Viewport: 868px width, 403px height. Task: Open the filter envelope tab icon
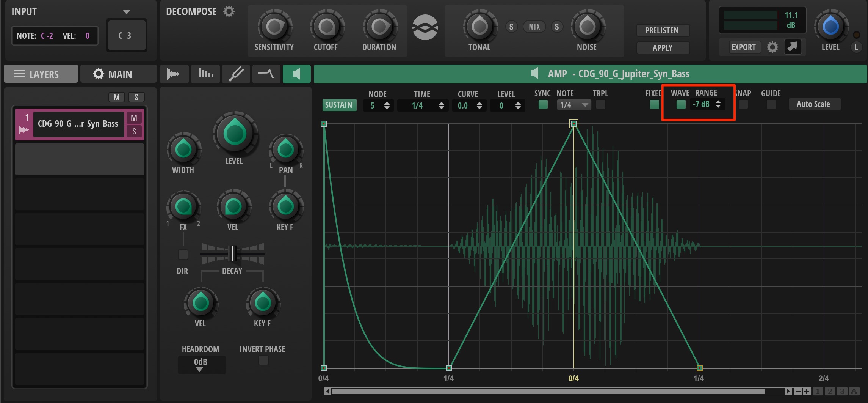[x=266, y=74]
